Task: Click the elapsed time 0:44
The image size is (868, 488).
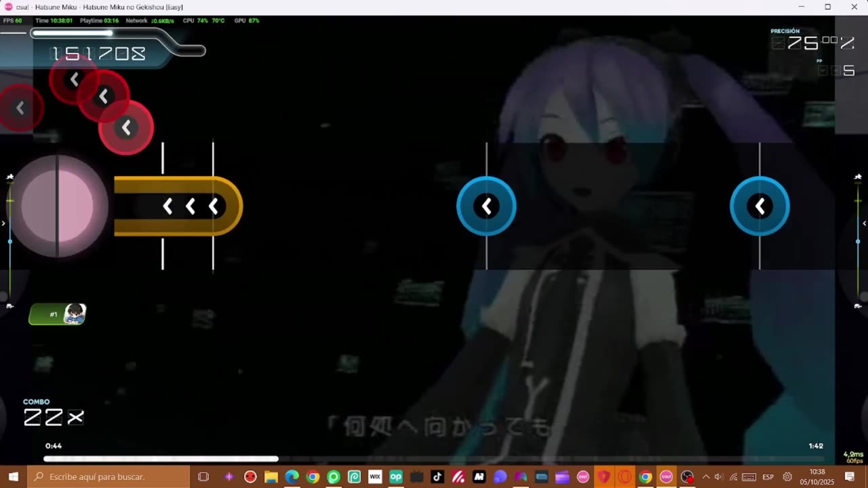Action: coord(54,446)
